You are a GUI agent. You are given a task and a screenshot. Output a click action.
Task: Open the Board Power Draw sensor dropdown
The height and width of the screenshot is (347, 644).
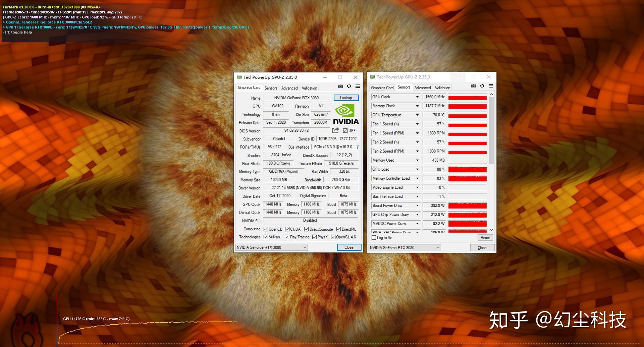[x=417, y=206]
